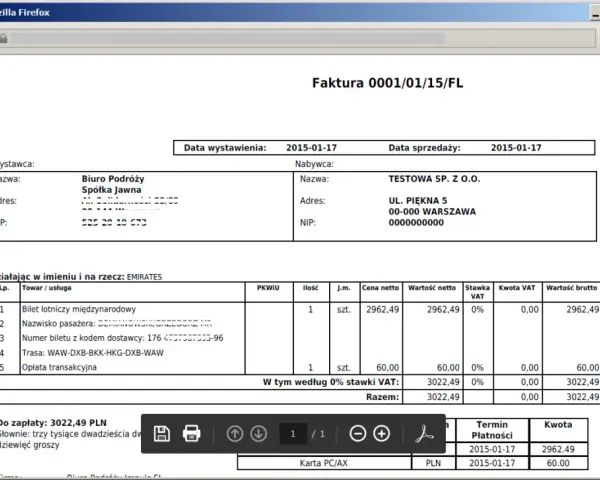This screenshot has height=480, width=600.
Task: Click the Cena netto column header
Action: coord(380,288)
